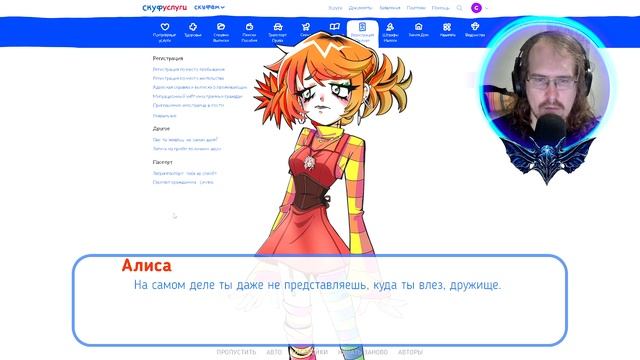This screenshot has height=360, width=640.
Task: Open the Помощь top menu item
Action: pyautogui.click(x=440, y=8)
